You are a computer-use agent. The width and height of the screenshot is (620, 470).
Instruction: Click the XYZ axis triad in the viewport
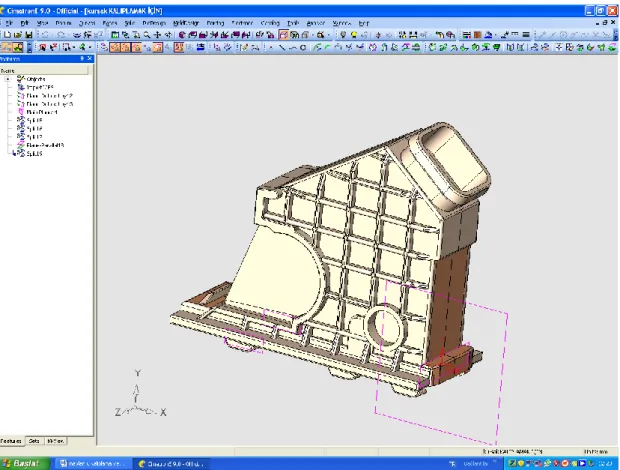pyautogui.click(x=140, y=394)
